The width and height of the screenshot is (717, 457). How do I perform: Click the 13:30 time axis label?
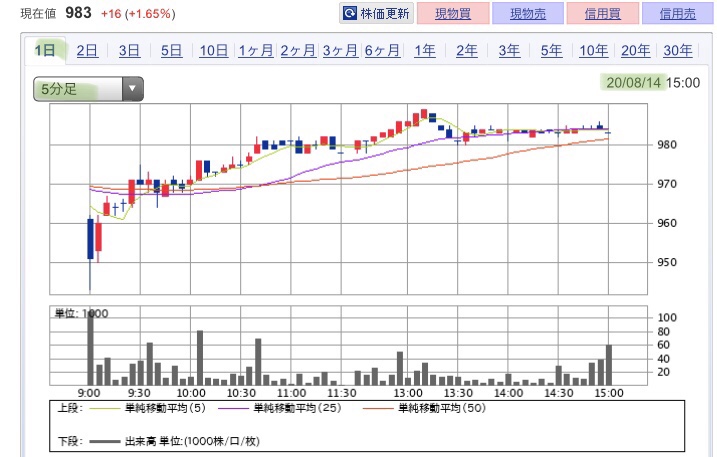[458, 393]
